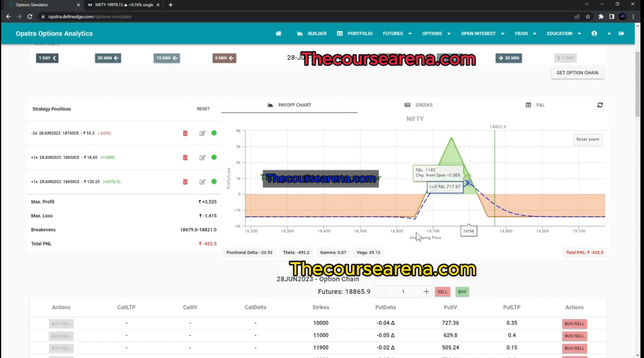
Task: Reload the page
Action: pyautogui.click(x=30, y=17)
